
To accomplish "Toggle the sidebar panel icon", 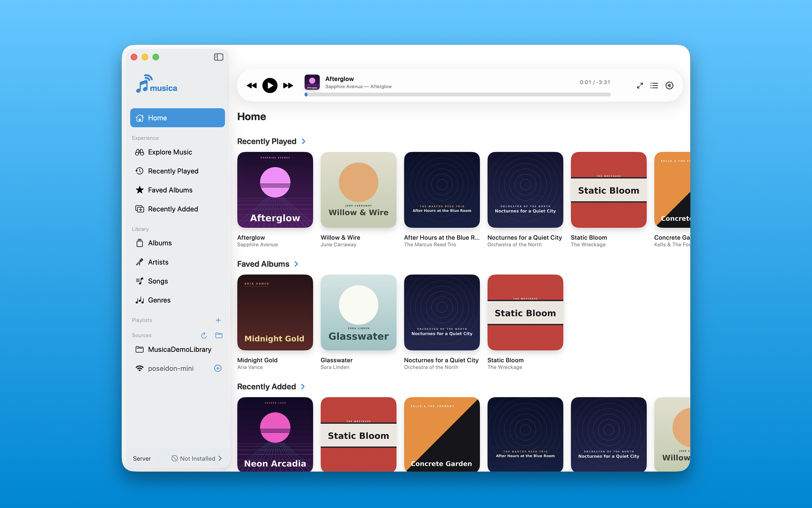I will (x=219, y=57).
